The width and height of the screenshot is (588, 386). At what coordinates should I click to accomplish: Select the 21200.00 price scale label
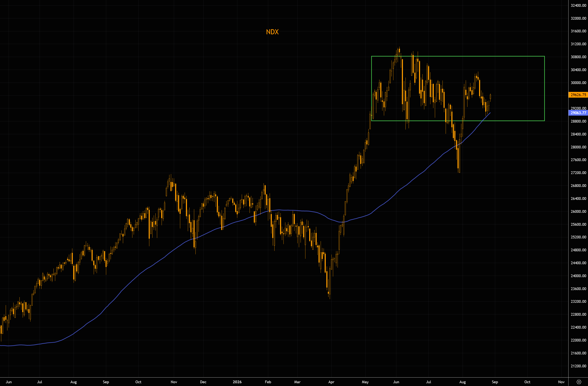coord(578,366)
